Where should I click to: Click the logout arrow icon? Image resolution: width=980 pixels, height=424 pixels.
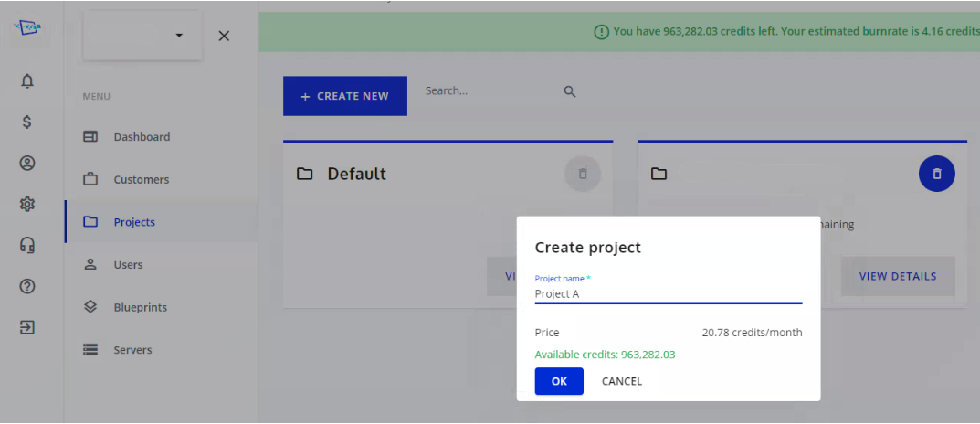27,327
